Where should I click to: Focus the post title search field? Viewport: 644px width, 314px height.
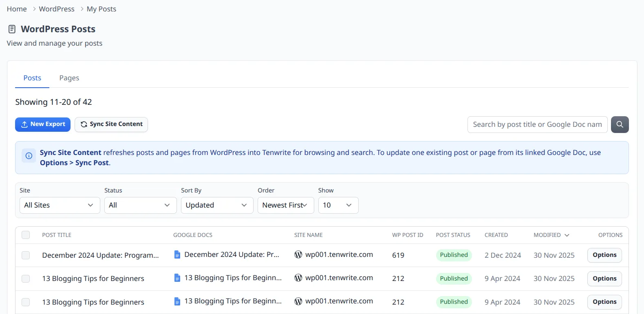click(537, 124)
